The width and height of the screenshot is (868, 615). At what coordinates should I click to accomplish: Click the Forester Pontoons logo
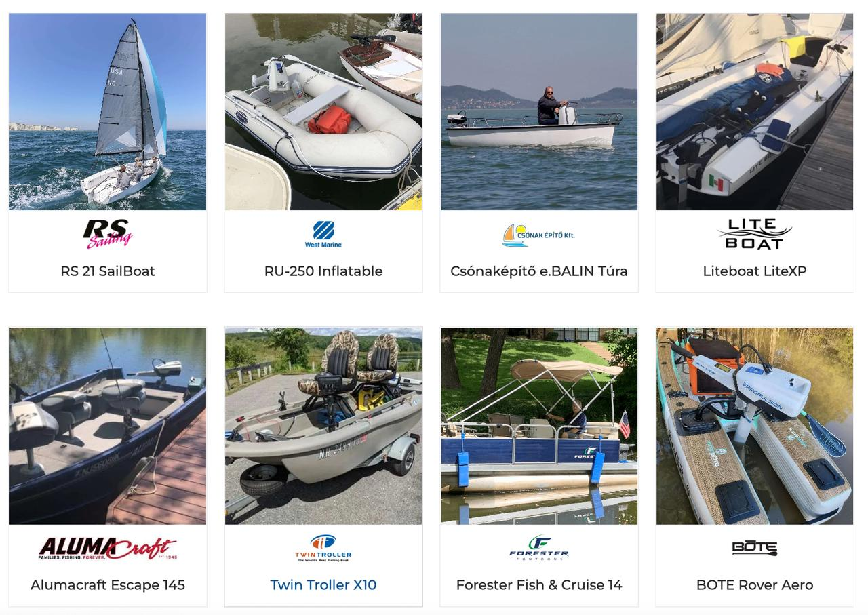[x=538, y=548]
